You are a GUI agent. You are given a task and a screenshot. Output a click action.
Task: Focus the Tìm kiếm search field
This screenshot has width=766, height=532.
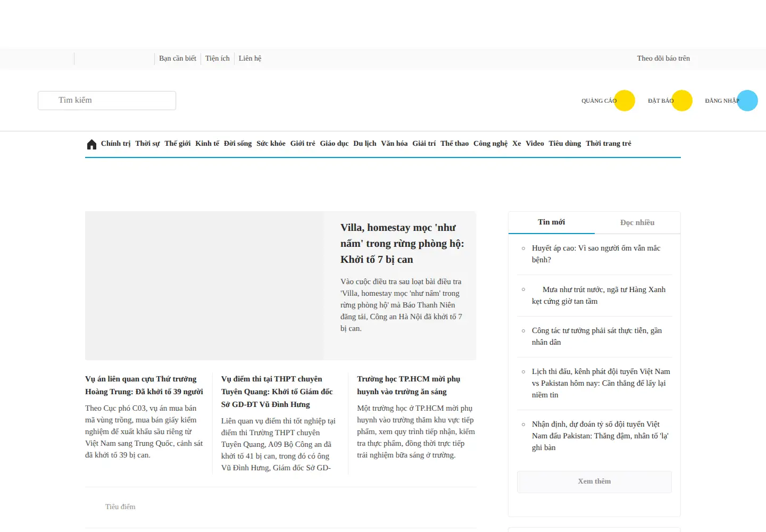(107, 101)
